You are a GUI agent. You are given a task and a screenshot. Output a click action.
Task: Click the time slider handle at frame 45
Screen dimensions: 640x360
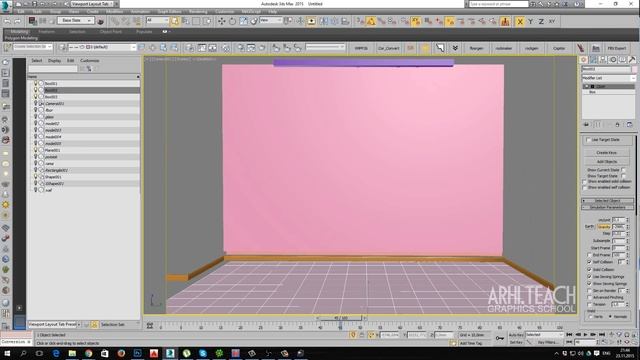(x=340, y=318)
